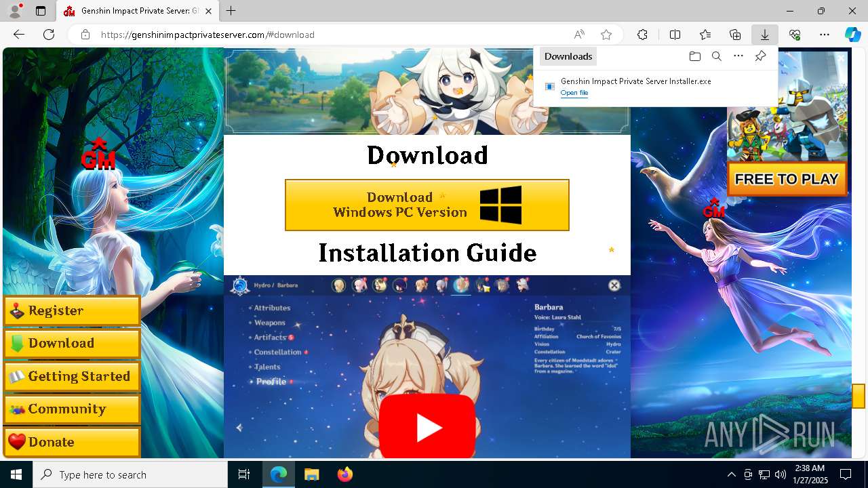Click the Download sidebar button
This screenshot has width=868, height=488.
[x=72, y=344]
